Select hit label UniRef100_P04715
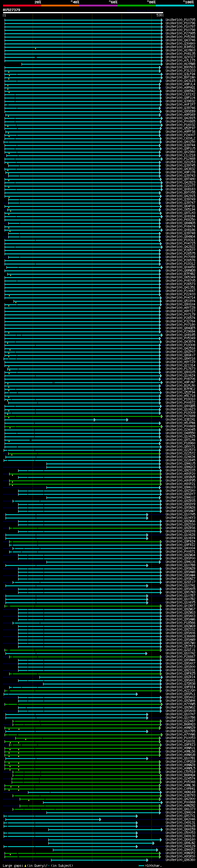Viewport: 197px width, 868px height. click(180, 243)
